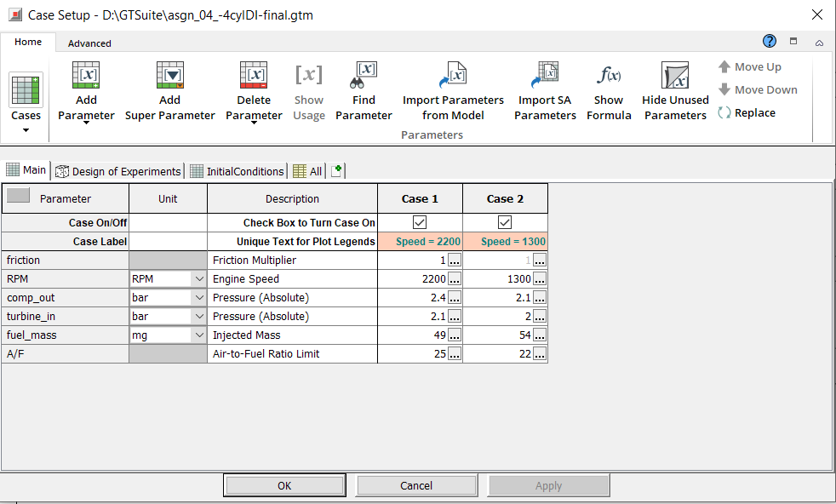Open value selector for comp_out Case 2
The height and width of the screenshot is (504, 836).
540,298
